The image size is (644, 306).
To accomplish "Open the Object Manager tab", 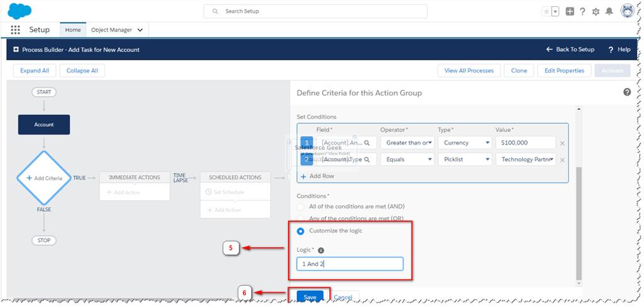I will (x=111, y=30).
